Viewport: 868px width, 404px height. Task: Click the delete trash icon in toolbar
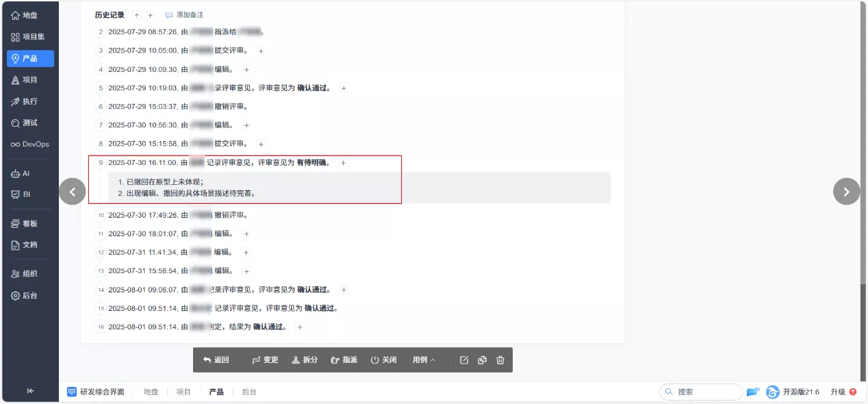pos(500,359)
